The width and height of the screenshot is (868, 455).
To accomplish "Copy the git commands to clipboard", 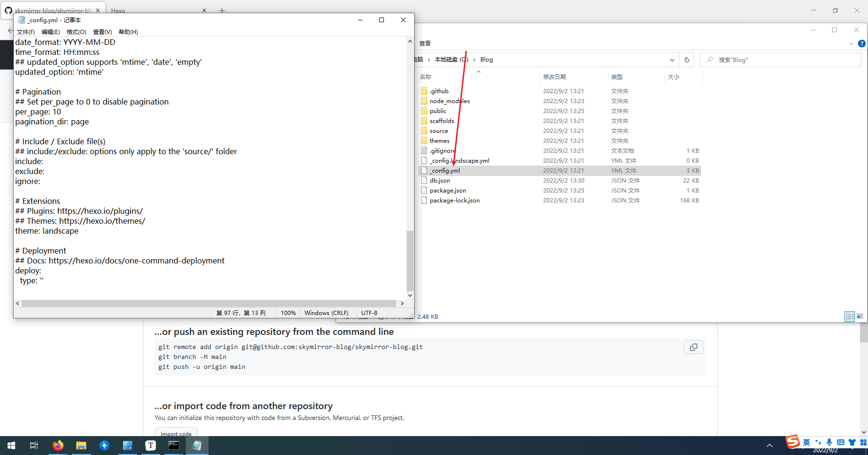I will point(693,347).
